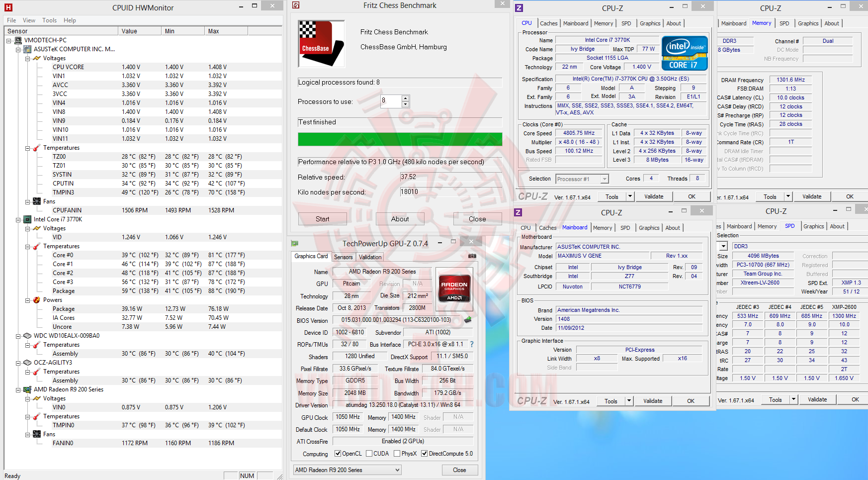
Task: Click the VMODTECH-PC computer icon
Action: pos(18,40)
